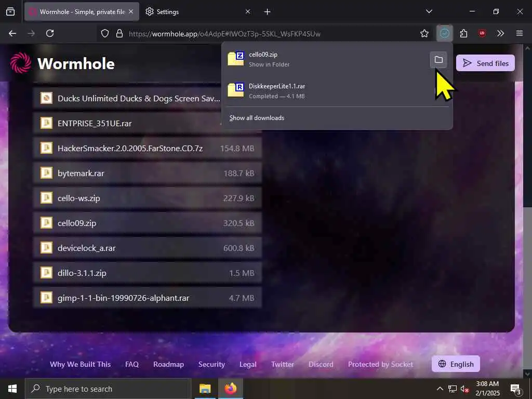Click Show all downloads
Viewport: 532px width, 399px height.
click(x=257, y=118)
